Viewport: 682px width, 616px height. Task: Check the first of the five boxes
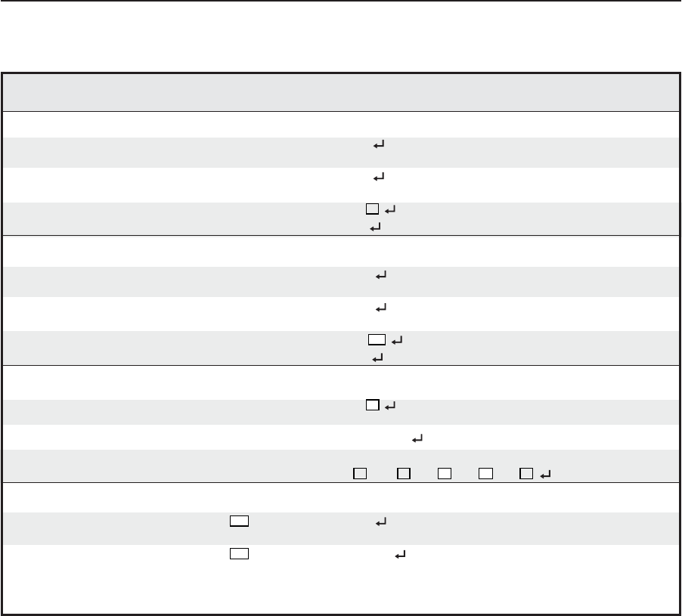click(359, 475)
